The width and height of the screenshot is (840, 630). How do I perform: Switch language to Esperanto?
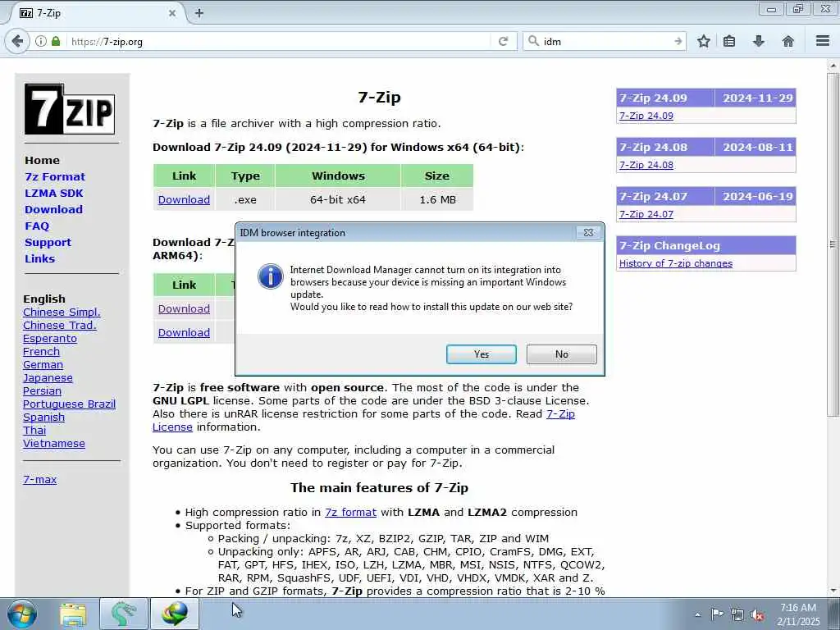[50, 339]
